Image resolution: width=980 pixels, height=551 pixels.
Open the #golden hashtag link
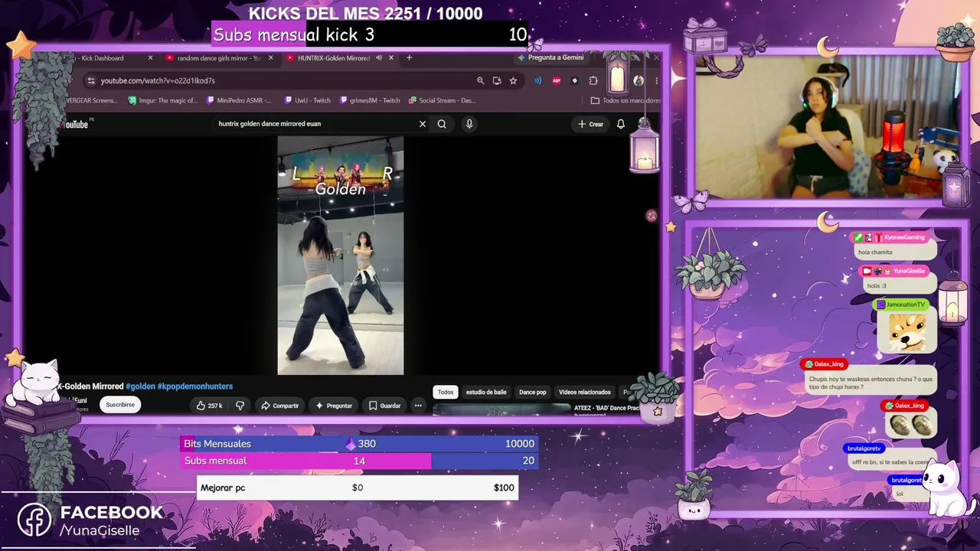[140, 386]
